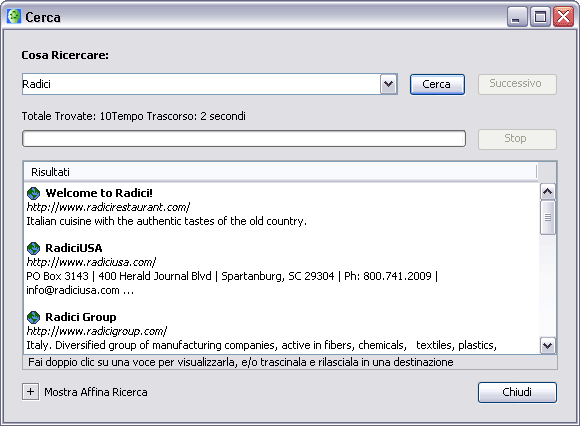Click the Fai doppio clic hint bar
This screenshot has width=580, height=426.
point(290,362)
